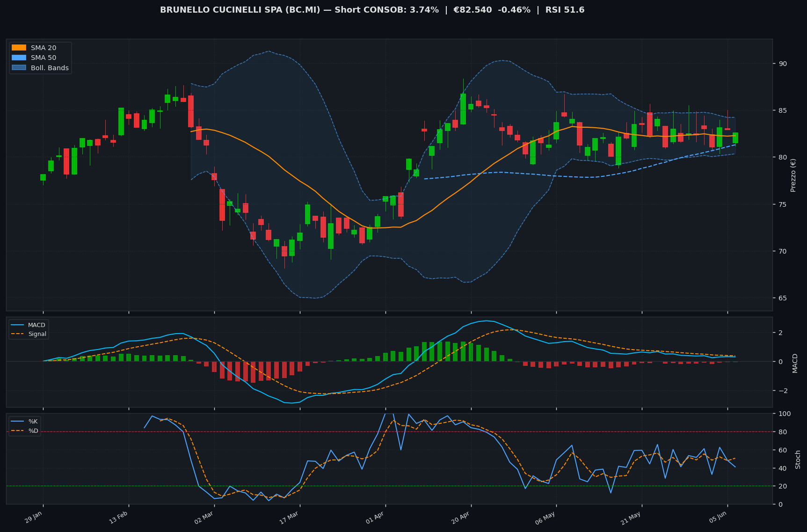The width and height of the screenshot is (807, 532).
Task: Click the vertical 'Stoch' axis label
Action: coord(798,459)
